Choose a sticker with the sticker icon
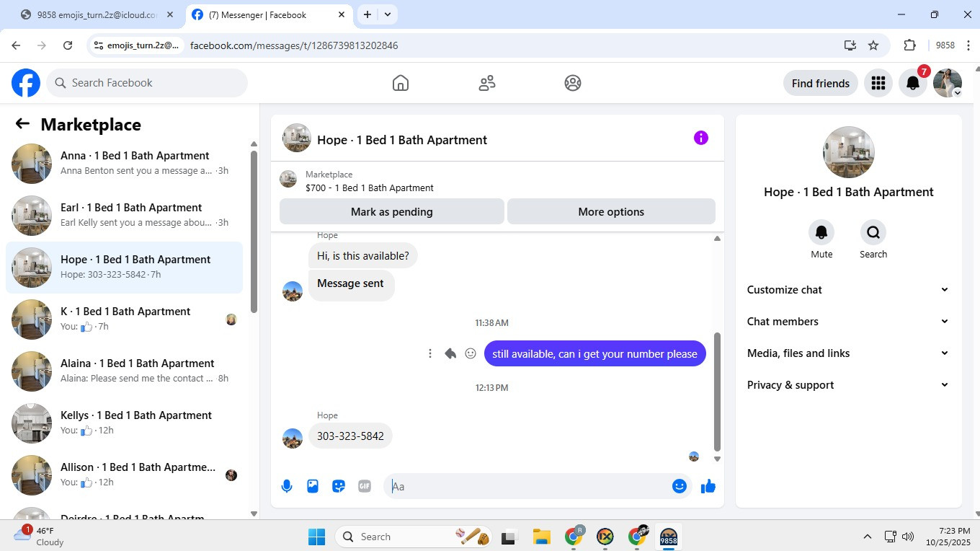 339,486
